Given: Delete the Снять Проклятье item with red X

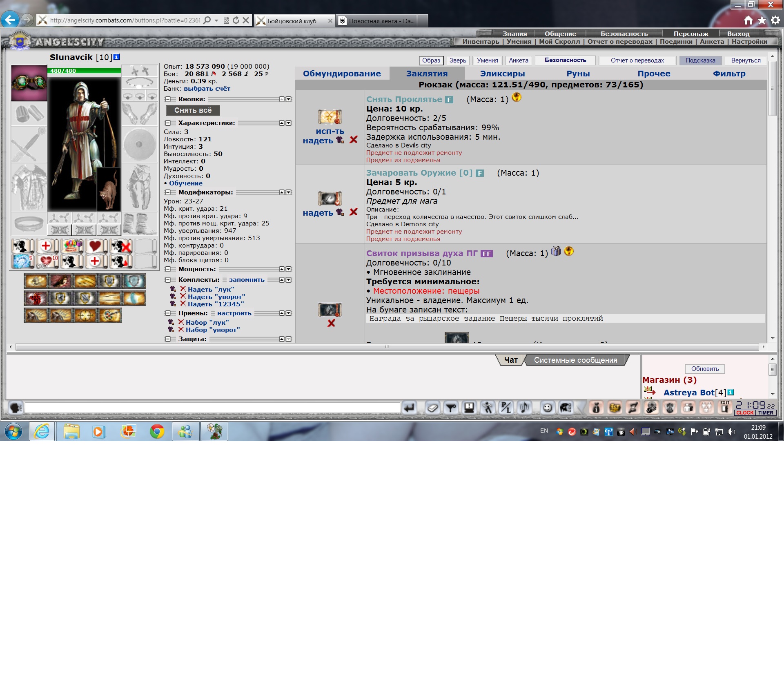Looking at the screenshot, I should click(x=354, y=140).
